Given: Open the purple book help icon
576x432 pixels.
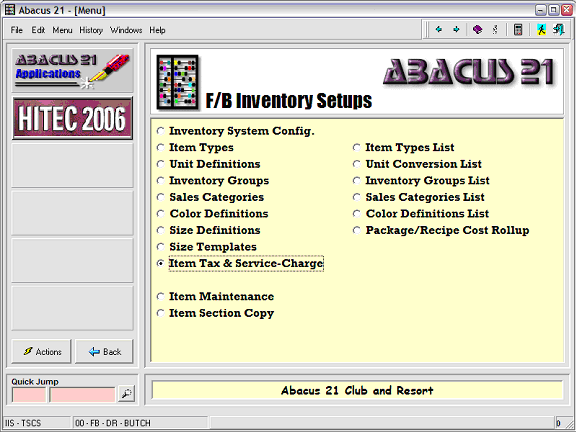Looking at the screenshot, I should click(478, 29).
